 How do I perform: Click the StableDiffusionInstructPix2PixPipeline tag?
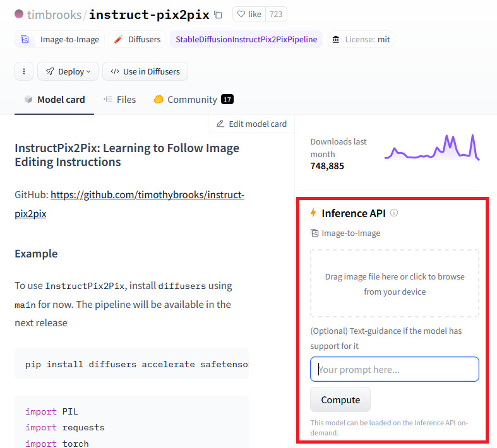[x=246, y=39]
